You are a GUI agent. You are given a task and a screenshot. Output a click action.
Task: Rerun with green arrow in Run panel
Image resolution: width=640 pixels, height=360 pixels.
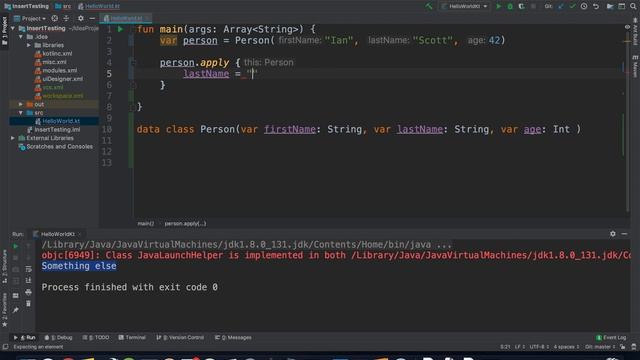[x=16, y=246]
